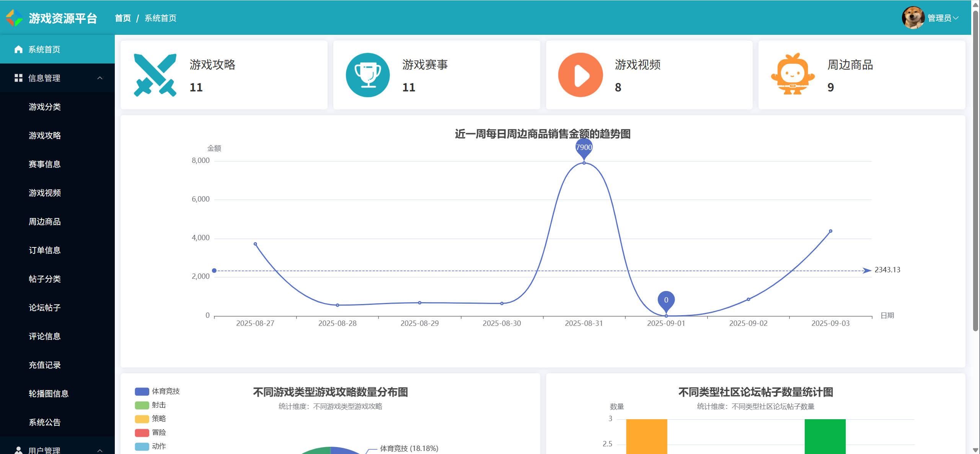Click the 7900 peak marker on chart
Screen dimensions: 980x454
[x=584, y=148]
